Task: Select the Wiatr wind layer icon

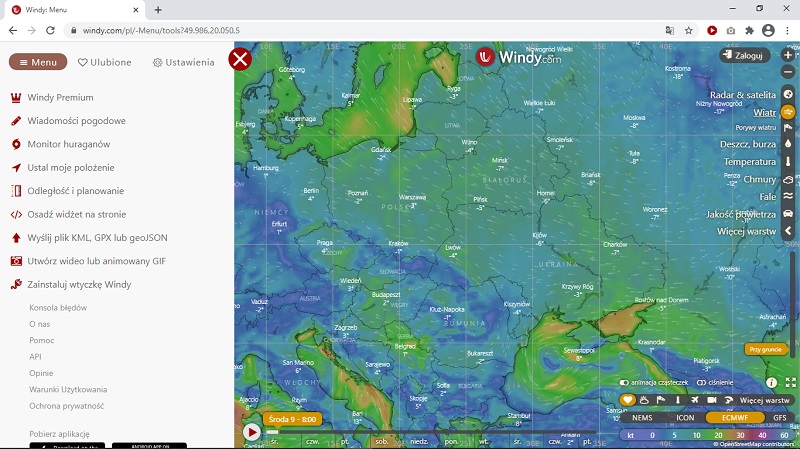Action: coord(788,112)
